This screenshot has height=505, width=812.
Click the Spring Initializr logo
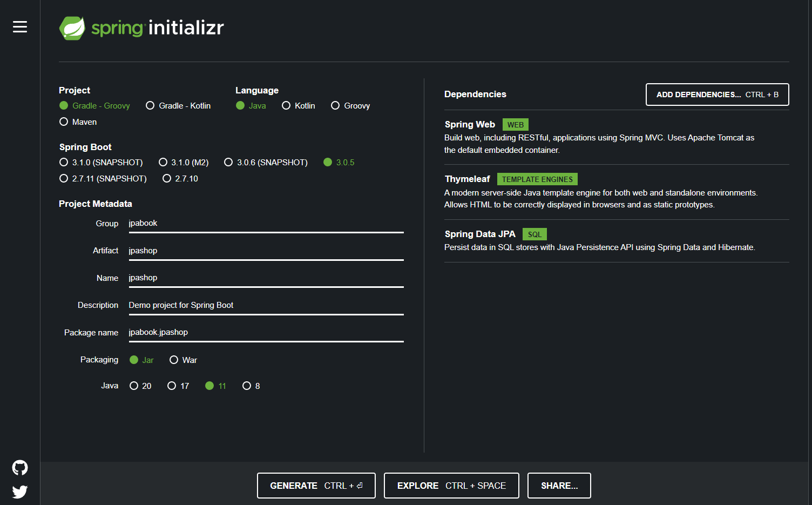tap(141, 28)
